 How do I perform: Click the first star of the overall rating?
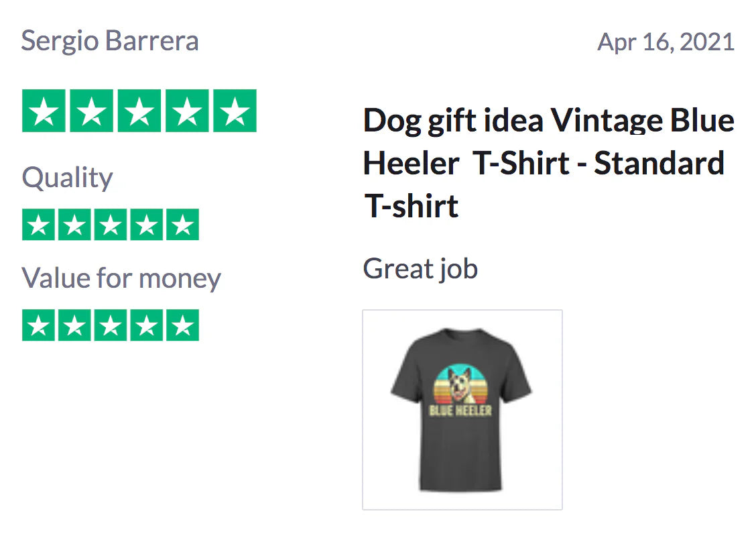[44, 111]
